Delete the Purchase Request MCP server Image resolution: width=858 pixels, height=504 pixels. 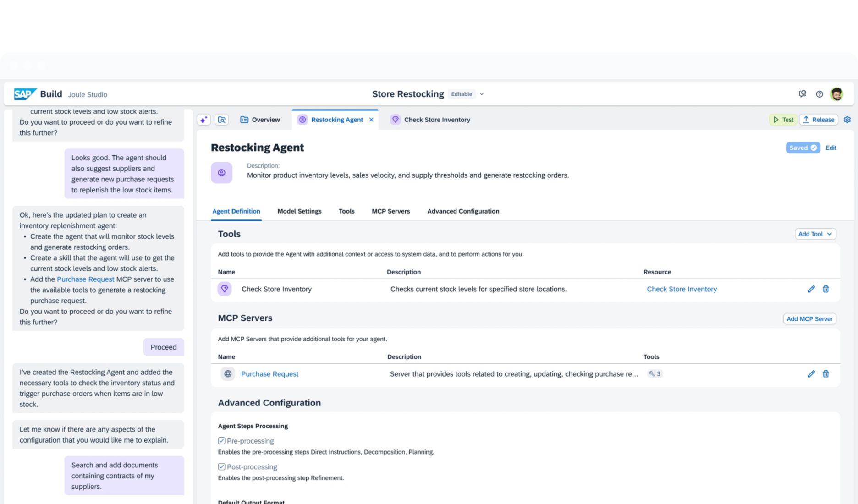[x=825, y=374]
